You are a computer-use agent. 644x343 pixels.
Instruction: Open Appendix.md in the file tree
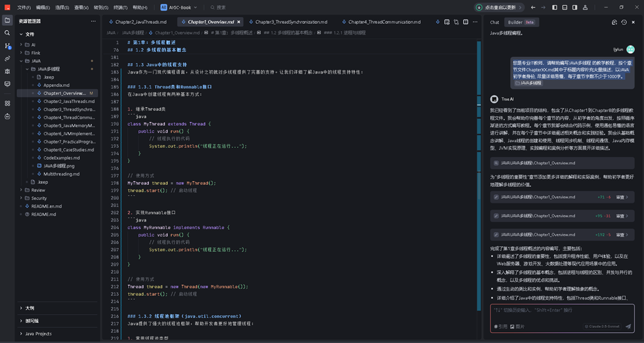[57, 85]
